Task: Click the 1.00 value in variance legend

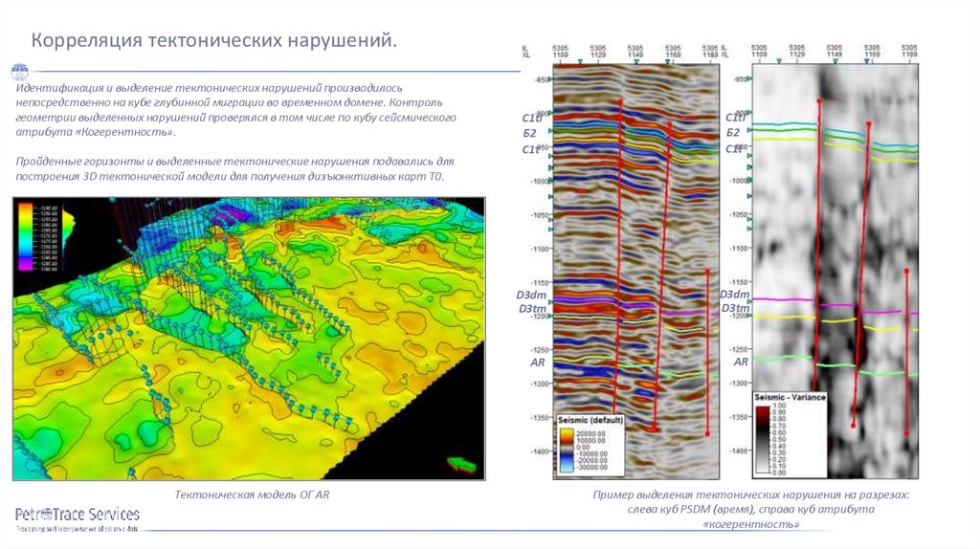Action: 779,406
